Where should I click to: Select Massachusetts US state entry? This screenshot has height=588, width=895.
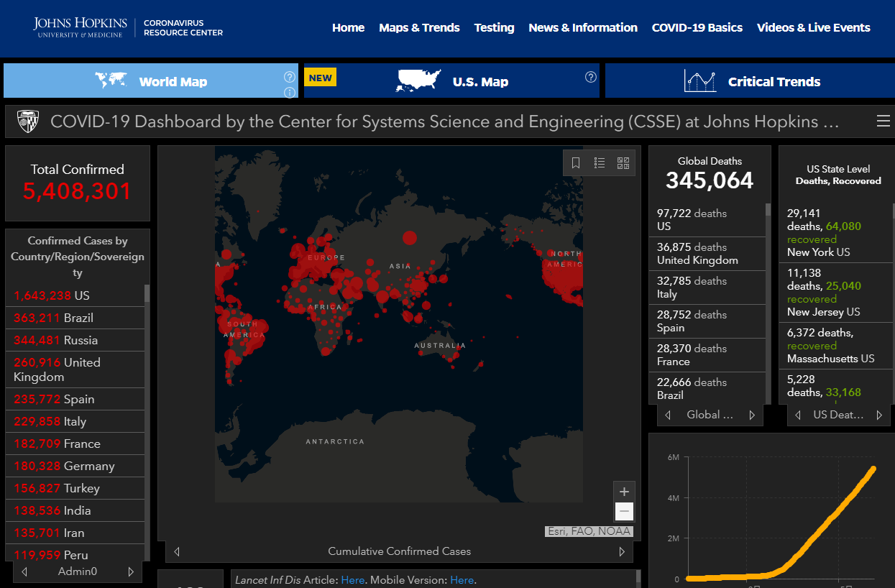click(836, 346)
